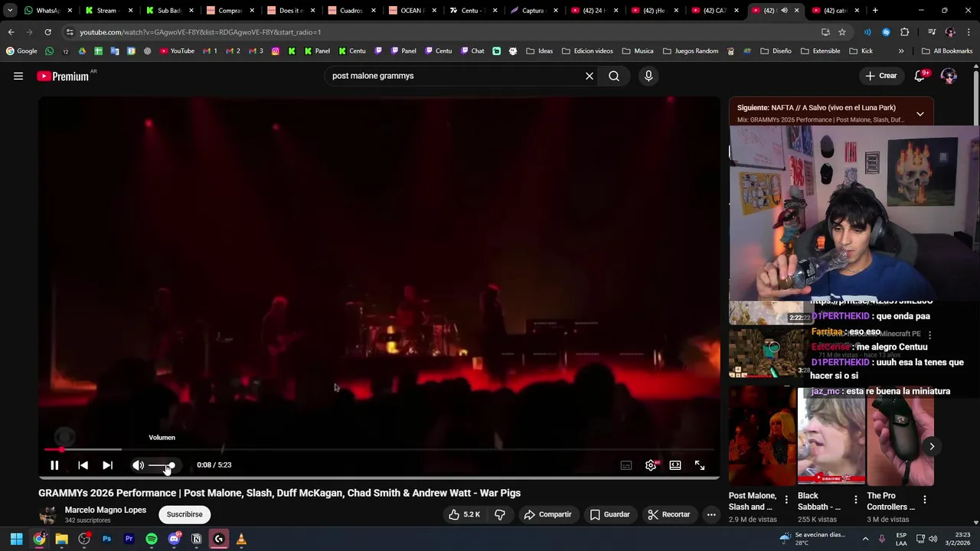Unmute the current tab's speaker icon
This screenshot has height=551, width=980.
[783, 11]
